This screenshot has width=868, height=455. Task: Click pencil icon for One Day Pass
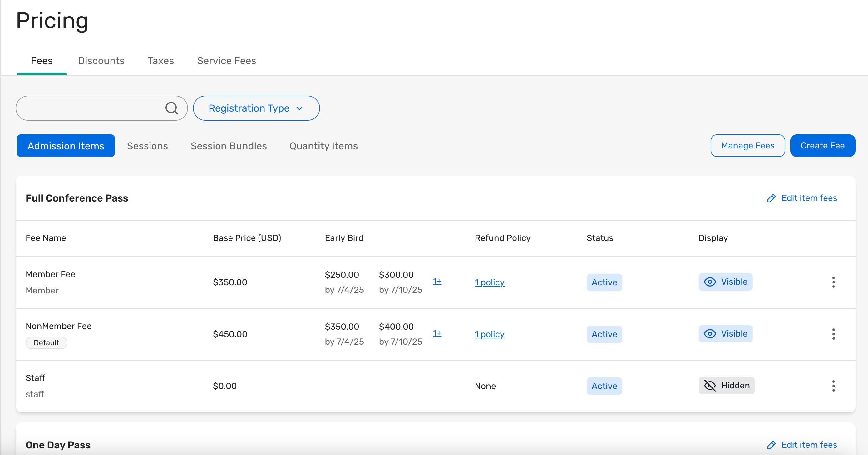point(771,445)
